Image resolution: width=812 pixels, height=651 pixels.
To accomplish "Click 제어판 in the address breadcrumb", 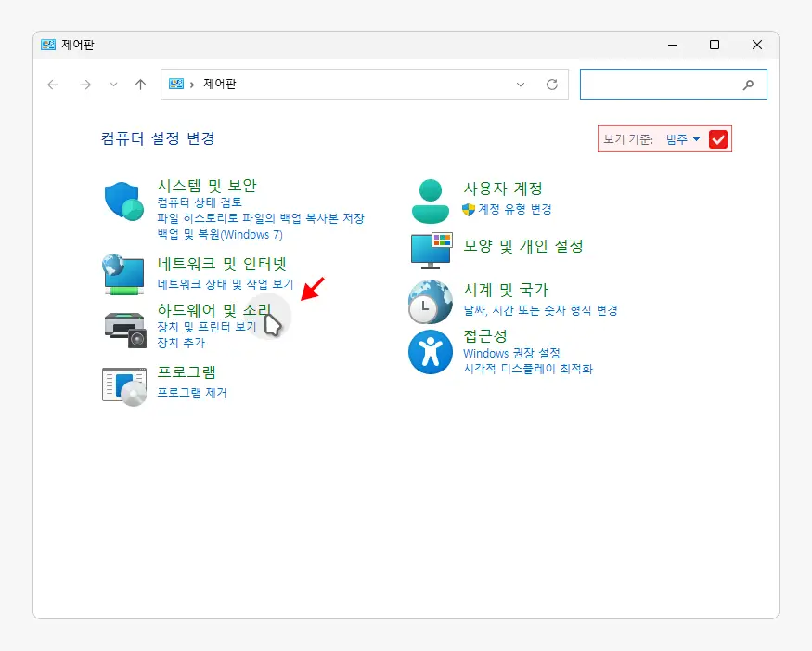I will pyautogui.click(x=220, y=84).
